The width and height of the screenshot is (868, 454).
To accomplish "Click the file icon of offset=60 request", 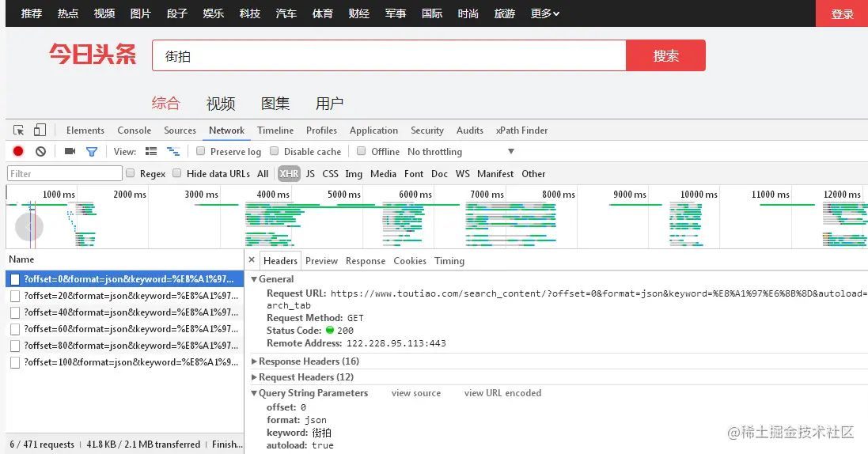I will point(15,329).
